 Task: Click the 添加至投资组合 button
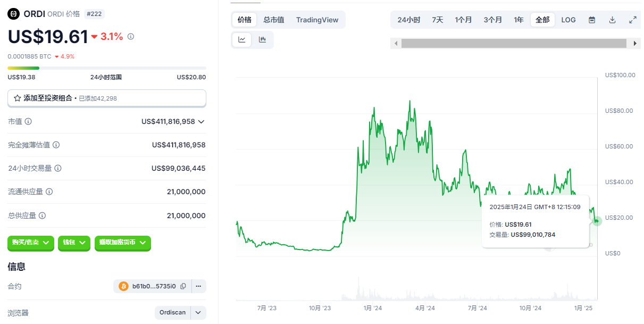click(107, 98)
